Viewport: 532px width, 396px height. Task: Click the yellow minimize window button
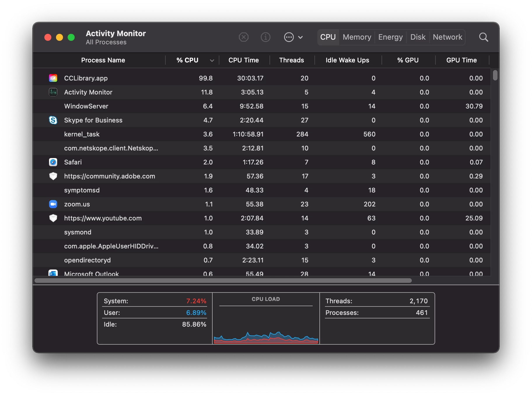click(x=60, y=37)
